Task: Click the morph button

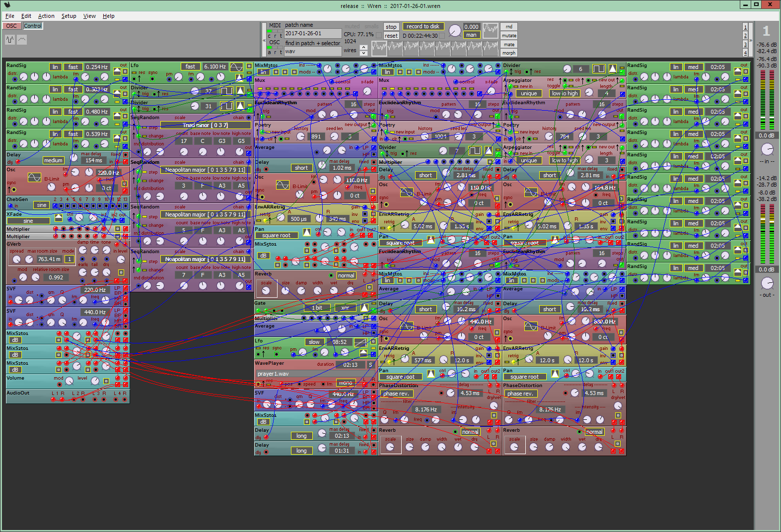Action: (x=509, y=53)
